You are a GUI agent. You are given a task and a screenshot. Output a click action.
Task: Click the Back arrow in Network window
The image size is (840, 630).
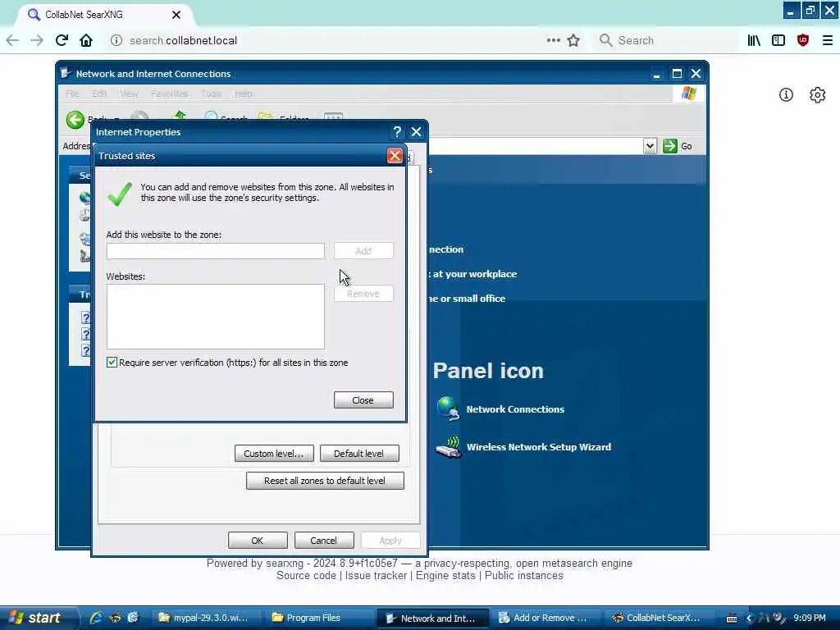[75, 119]
